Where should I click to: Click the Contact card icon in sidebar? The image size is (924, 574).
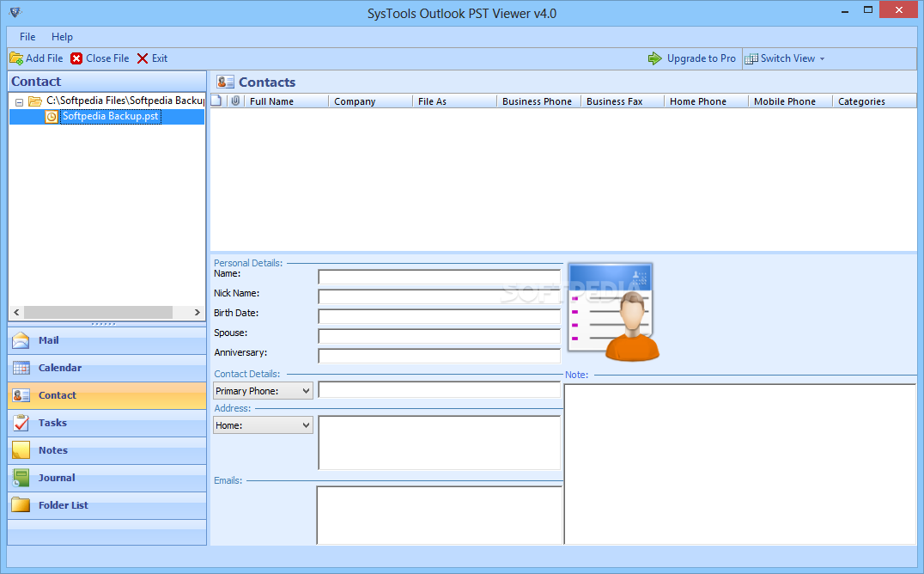(21, 395)
